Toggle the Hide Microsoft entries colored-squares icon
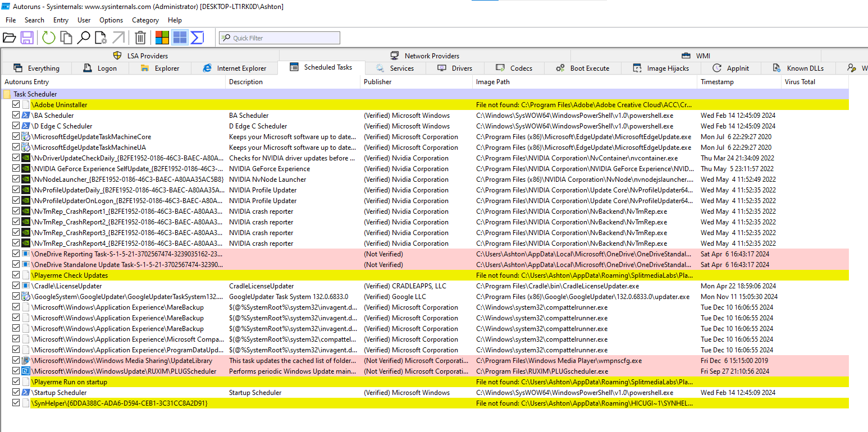This screenshot has width=868, height=432. [x=162, y=38]
